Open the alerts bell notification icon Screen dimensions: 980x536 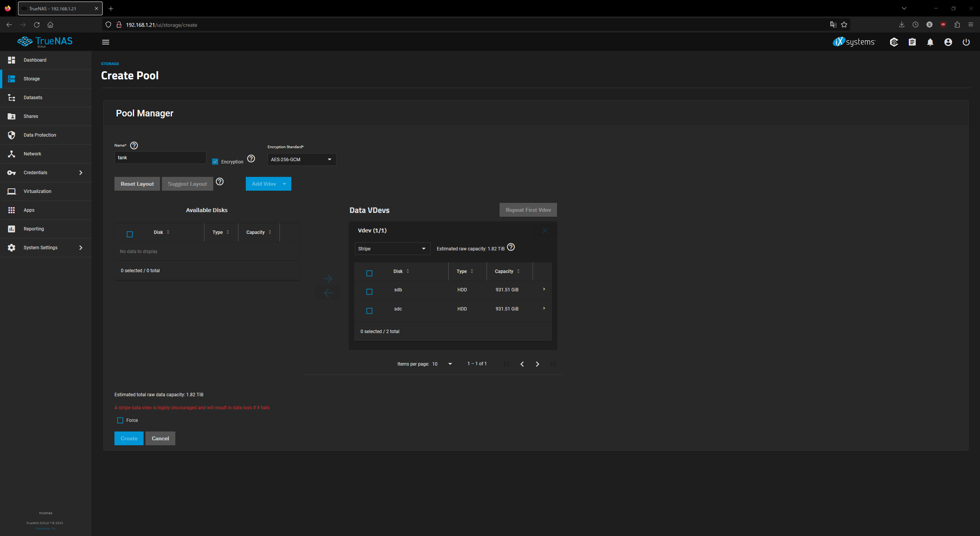coord(930,42)
